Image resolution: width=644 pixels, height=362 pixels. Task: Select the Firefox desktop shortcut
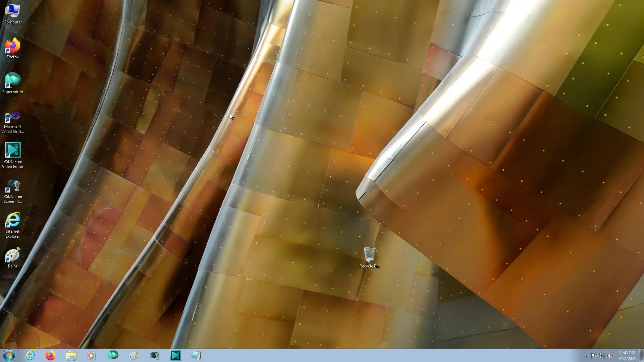[13, 49]
